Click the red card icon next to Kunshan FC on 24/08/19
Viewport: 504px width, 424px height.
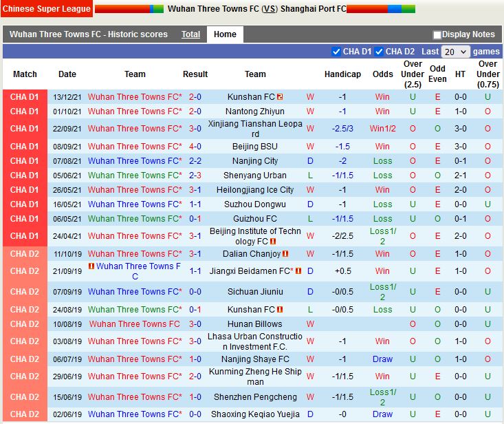tap(280, 310)
